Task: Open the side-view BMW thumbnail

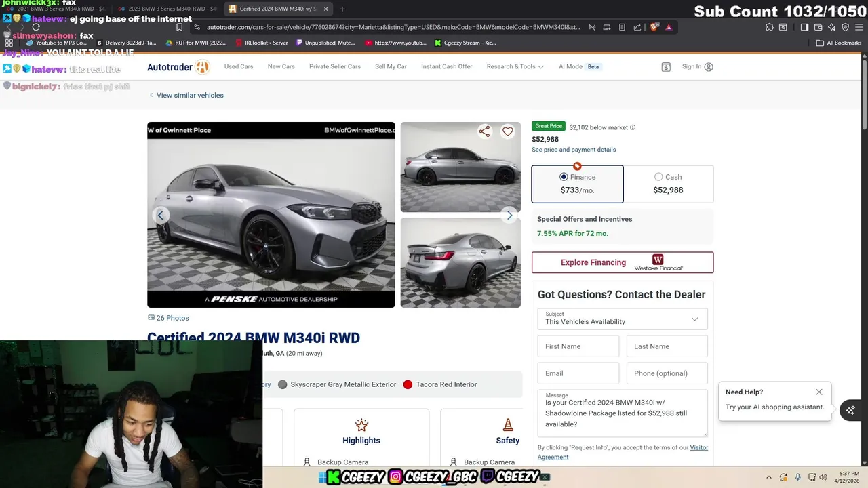Action: pos(460,167)
